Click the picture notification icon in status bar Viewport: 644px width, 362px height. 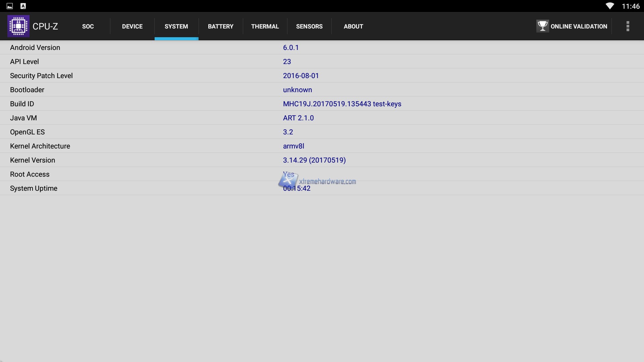click(10, 6)
